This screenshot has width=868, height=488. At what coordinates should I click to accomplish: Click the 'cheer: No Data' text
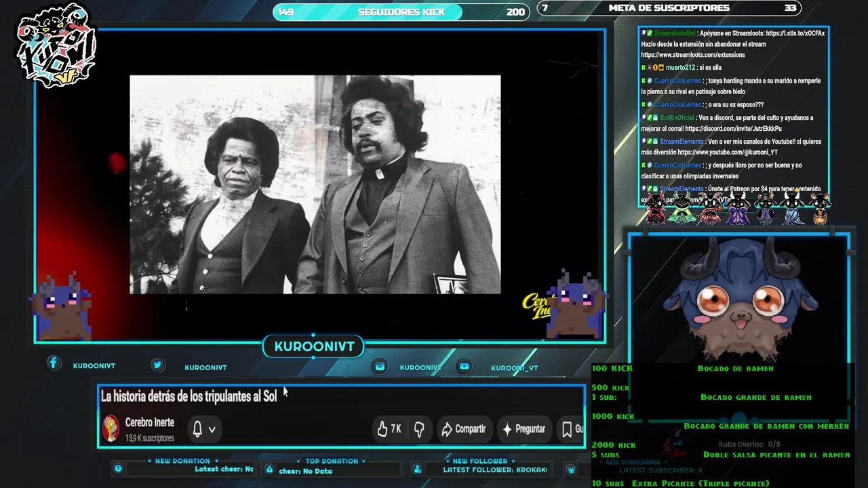pos(305,471)
